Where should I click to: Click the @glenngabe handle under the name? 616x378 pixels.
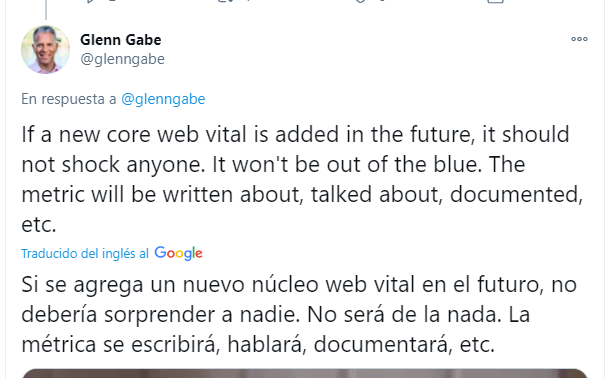pos(122,59)
